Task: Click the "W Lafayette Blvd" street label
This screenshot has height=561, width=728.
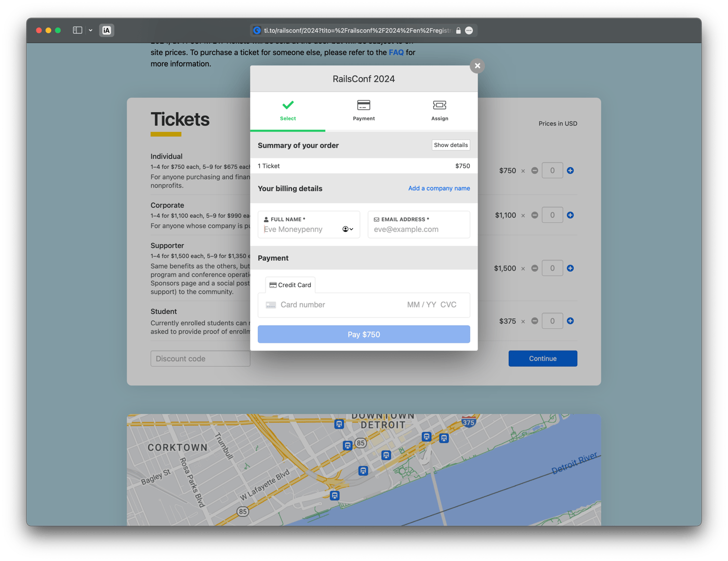Action: pyautogui.click(x=264, y=485)
